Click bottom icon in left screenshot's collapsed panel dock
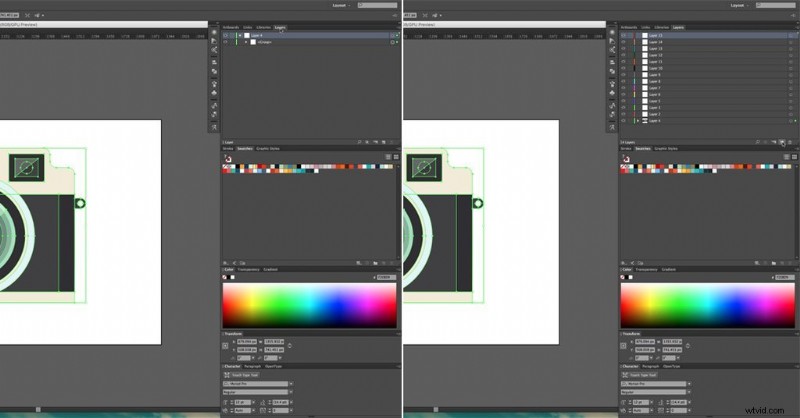This screenshot has width=800, height=418. pyautogui.click(x=214, y=127)
